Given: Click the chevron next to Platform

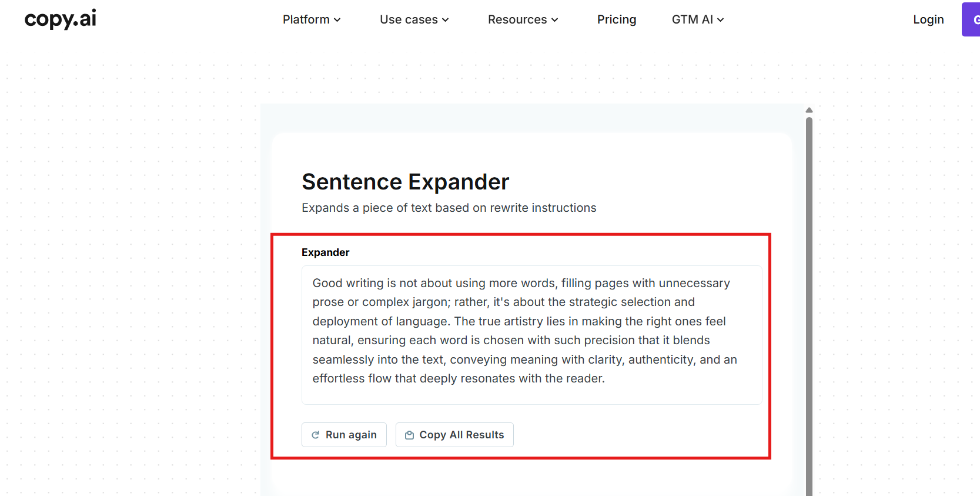Looking at the screenshot, I should point(337,20).
